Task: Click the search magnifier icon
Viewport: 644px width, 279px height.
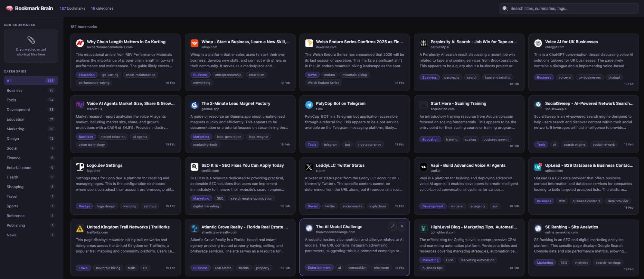Action: [x=505, y=8]
